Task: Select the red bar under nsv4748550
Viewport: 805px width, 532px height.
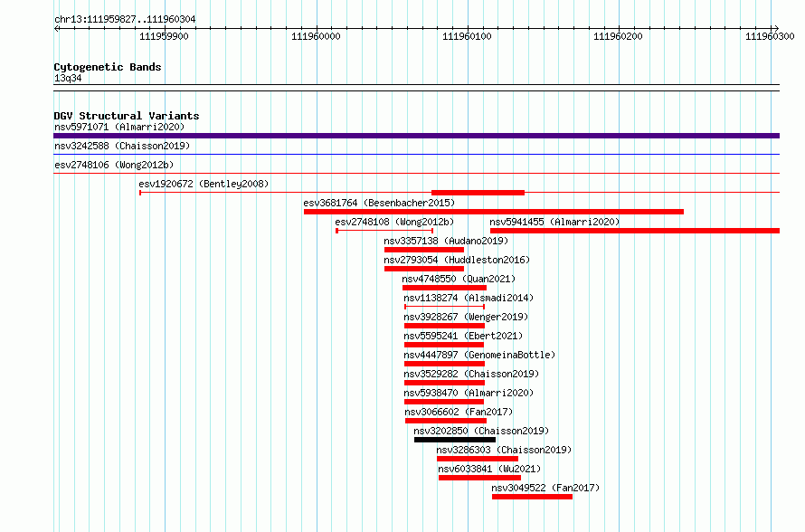Action: point(444,288)
